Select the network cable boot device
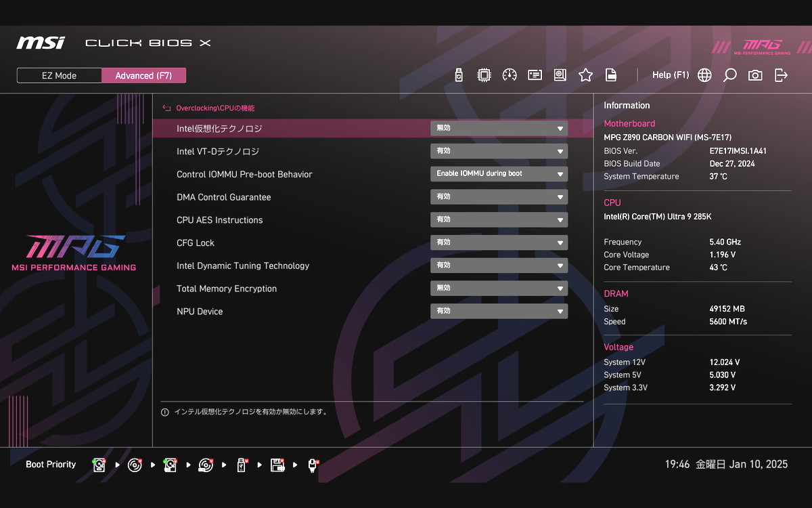Viewport: 812px width, 508px height. click(313, 465)
